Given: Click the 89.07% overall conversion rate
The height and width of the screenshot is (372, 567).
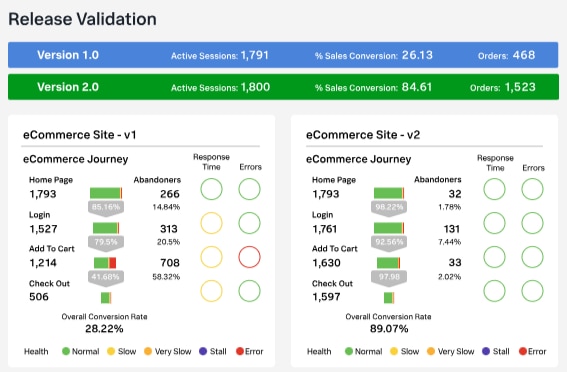Looking at the screenshot, I should (x=389, y=329).
